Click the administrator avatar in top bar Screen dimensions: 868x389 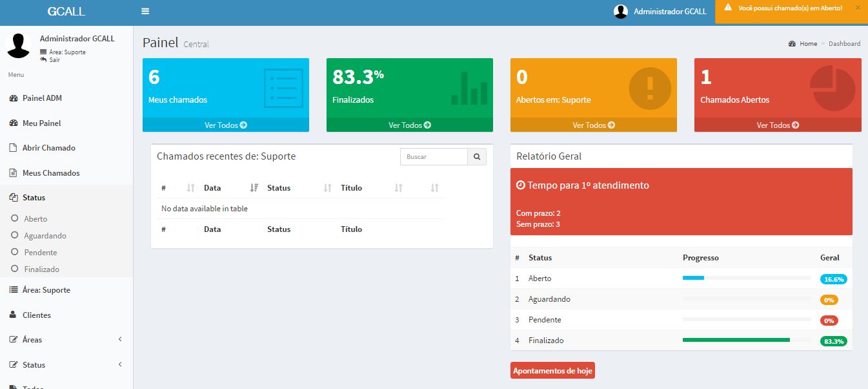coord(621,12)
